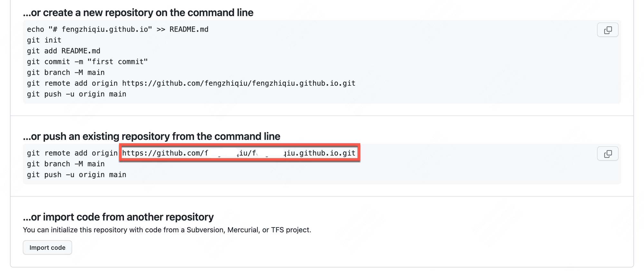
Task: Click the push an existing repository heading
Action: 151,136
